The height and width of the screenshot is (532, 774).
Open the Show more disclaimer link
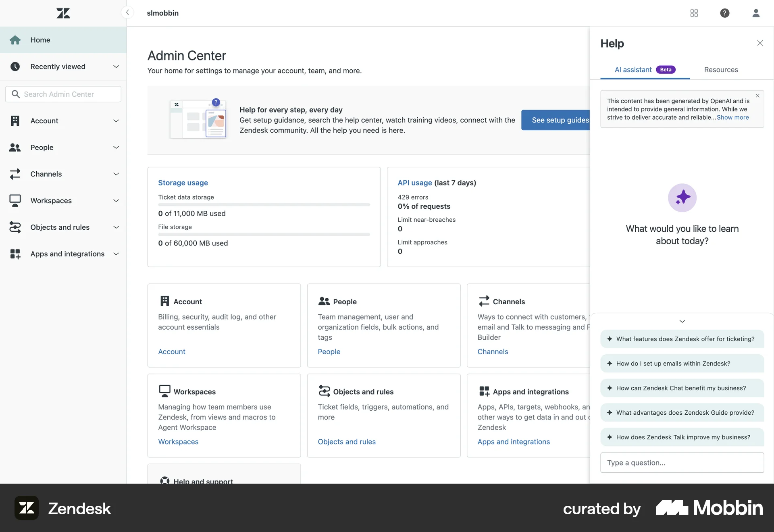733,117
